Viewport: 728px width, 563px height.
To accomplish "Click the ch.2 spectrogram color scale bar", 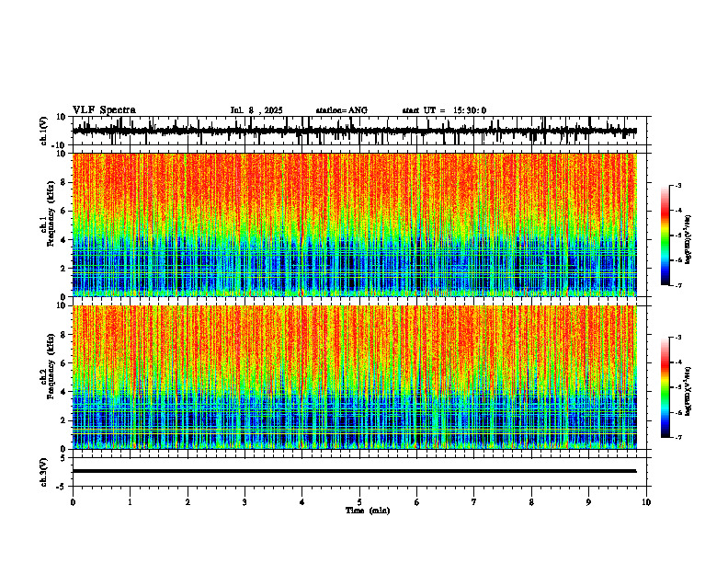I will pos(665,387).
